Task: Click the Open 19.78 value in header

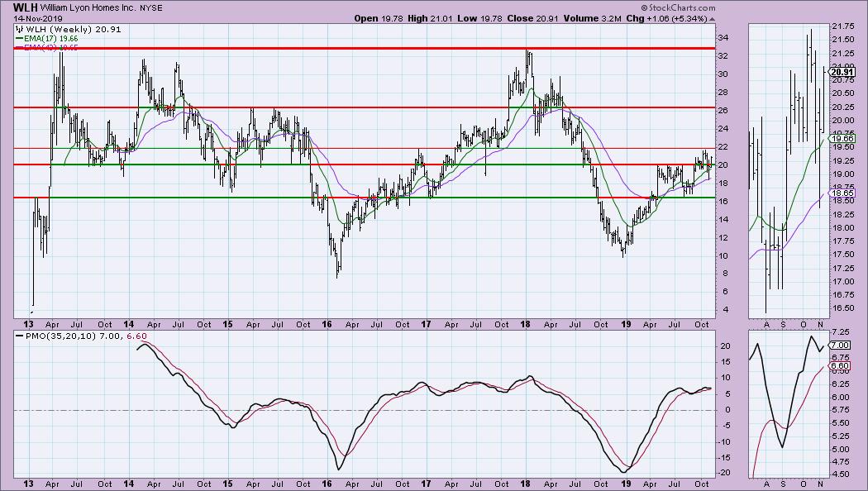Action: pyautogui.click(x=379, y=18)
